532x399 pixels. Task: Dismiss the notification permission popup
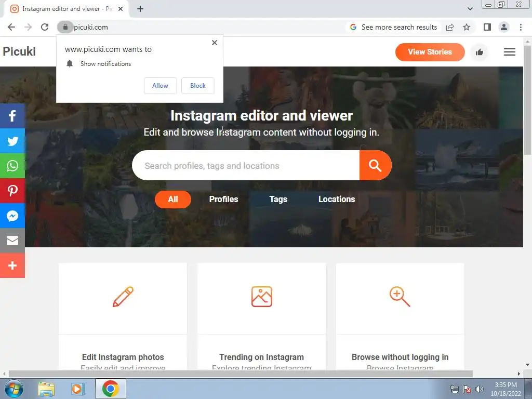215,43
